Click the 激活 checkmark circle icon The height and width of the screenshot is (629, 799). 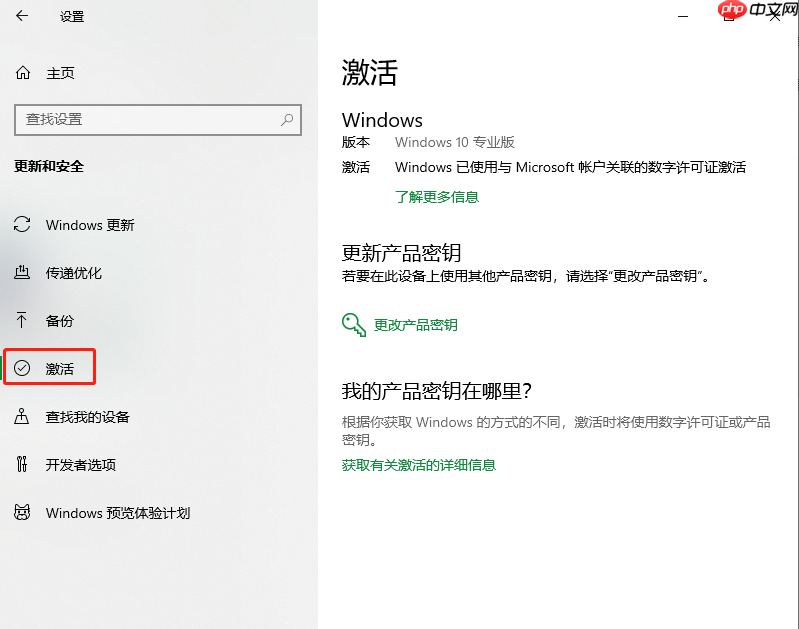(22, 368)
